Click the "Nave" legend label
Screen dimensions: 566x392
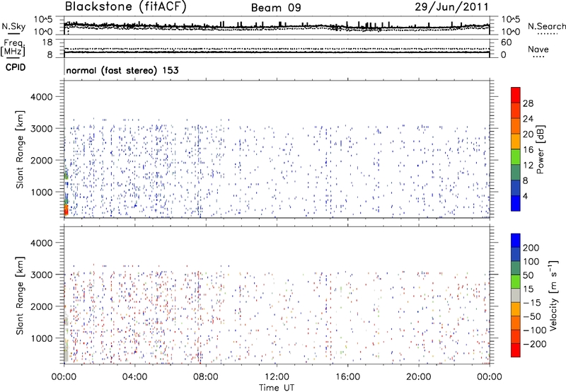[x=538, y=50]
